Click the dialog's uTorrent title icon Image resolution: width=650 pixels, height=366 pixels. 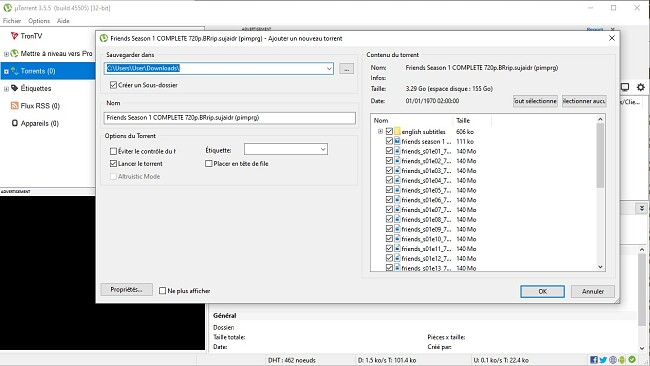104,38
